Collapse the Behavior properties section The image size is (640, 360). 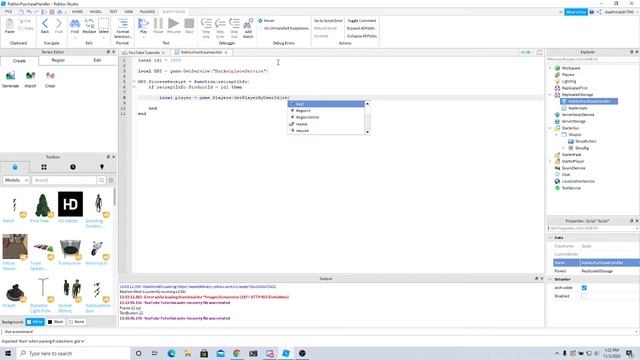551,279
